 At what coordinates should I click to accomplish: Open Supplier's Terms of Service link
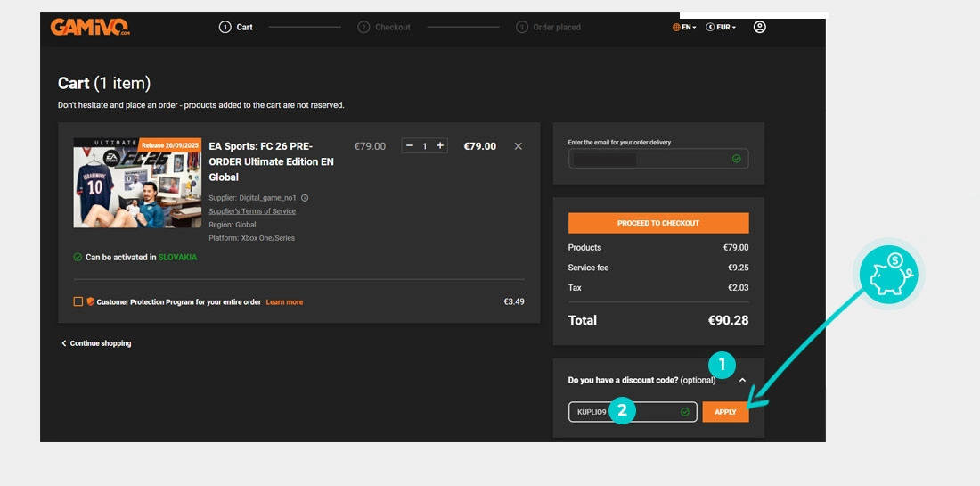pyautogui.click(x=252, y=211)
